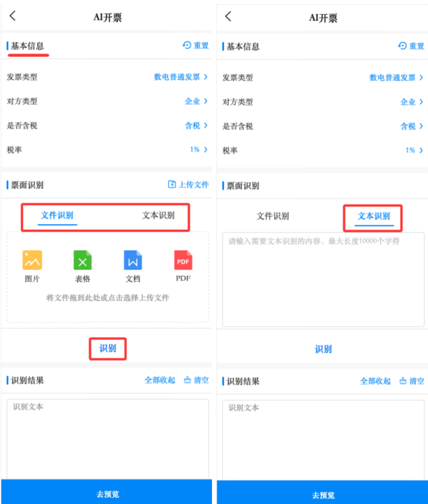Click the text recognition input box on right
Screen dimensions: 428x504
click(x=323, y=279)
